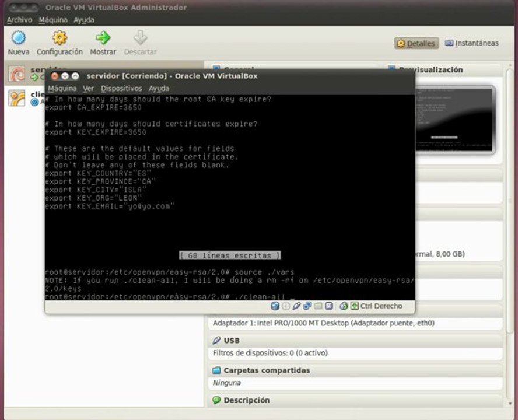Click the network adapters status icon
The image size is (518, 420).
point(307,306)
